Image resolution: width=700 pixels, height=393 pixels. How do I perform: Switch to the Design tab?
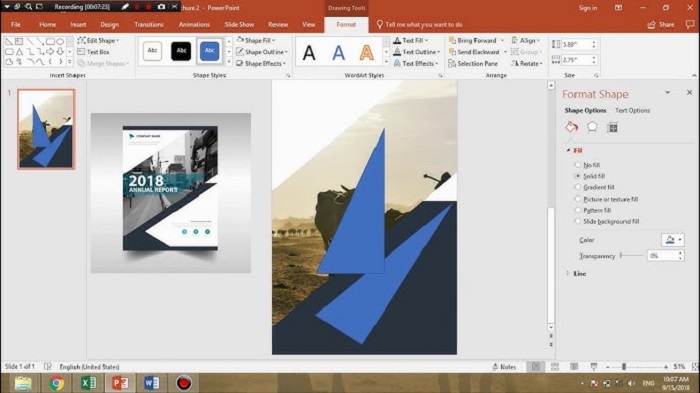click(109, 25)
